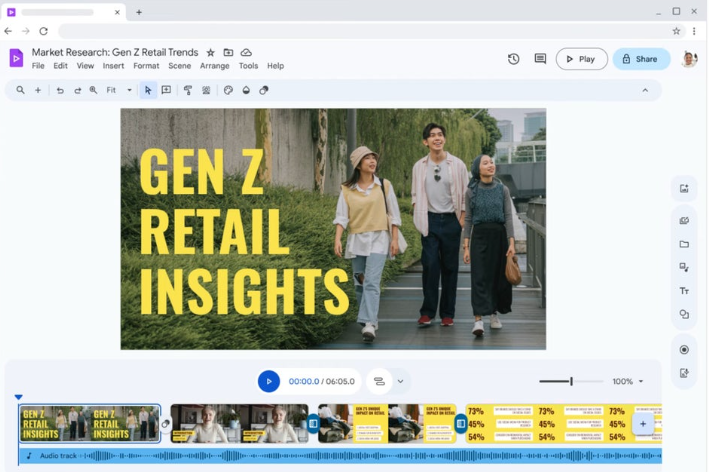
Task: Open the comments panel icon
Action: 540,59
